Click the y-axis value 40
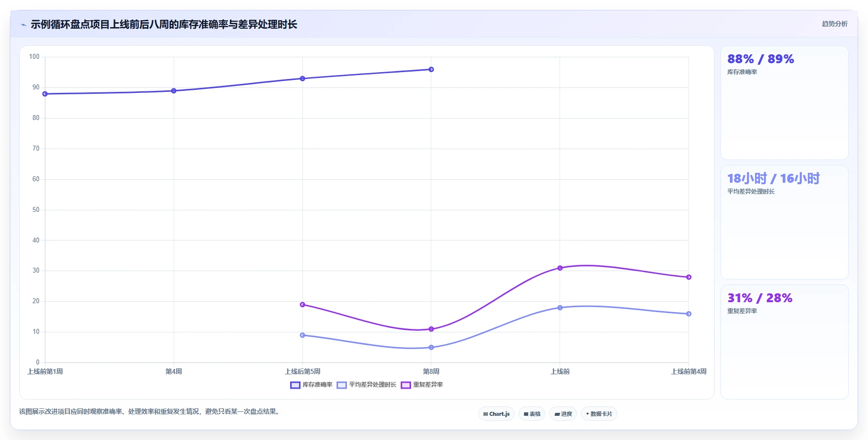The height and width of the screenshot is (440, 868). pyautogui.click(x=36, y=240)
